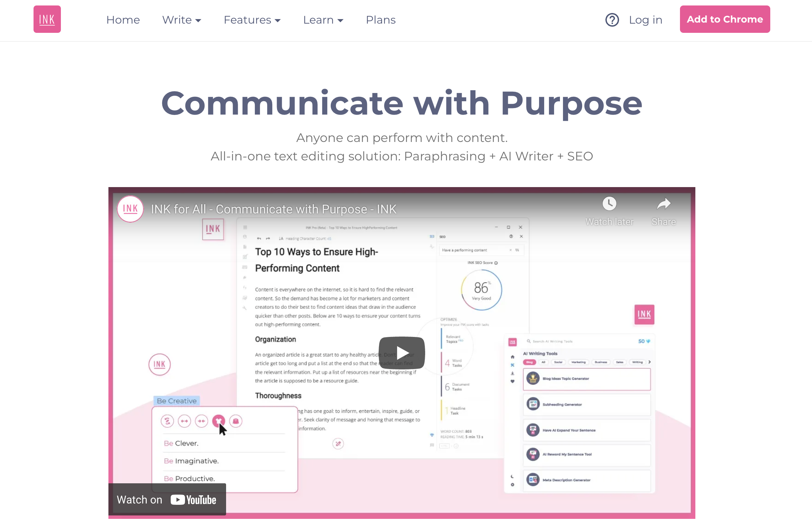This screenshot has width=812, height=524.
Task: Click the help question mark icon
Action: tap(611, 19)
